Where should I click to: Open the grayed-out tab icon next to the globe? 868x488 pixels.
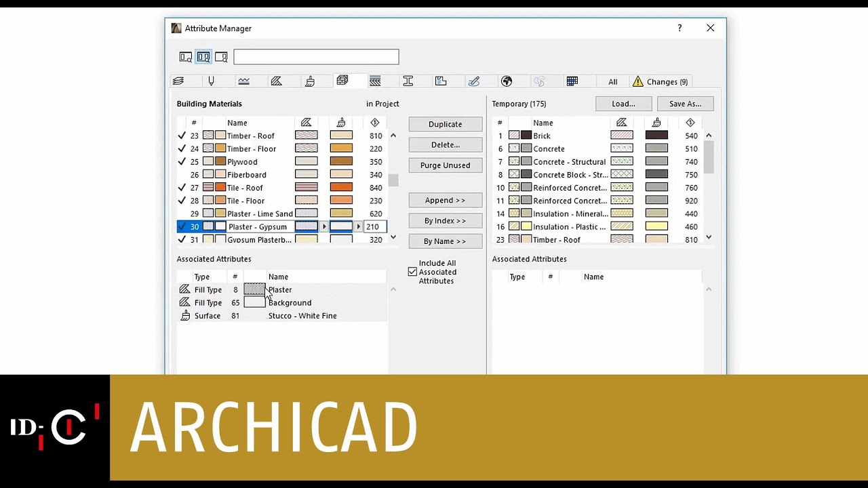pos(539,81)
